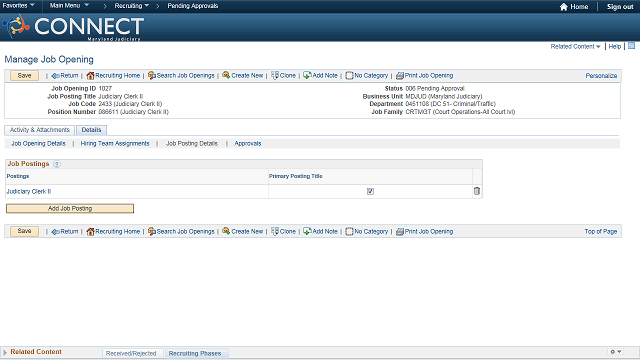Click the Personalize link

tap(601, 76)
